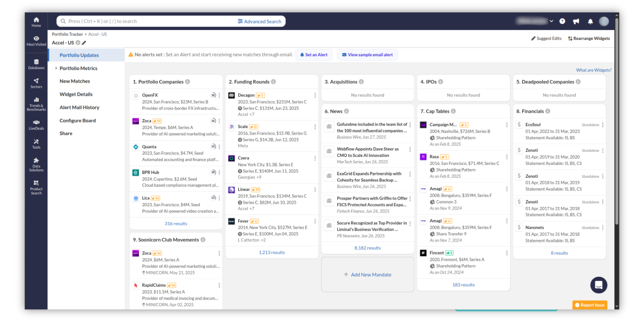Viewport: 644px width, 322px height.
Task: Open the account name dropdown arrow
Action: tap(551, 21)
